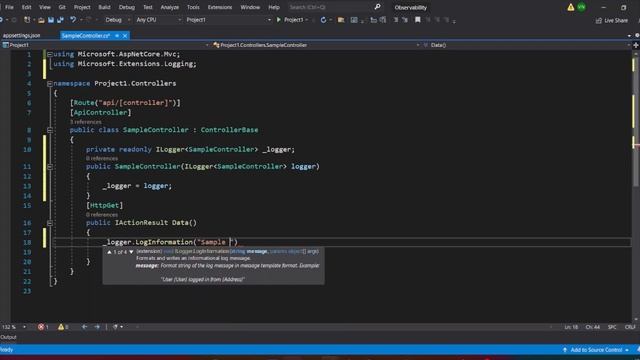Click the search magnifier icon
This screenshot has width=640, height=360.
point(377,7)
